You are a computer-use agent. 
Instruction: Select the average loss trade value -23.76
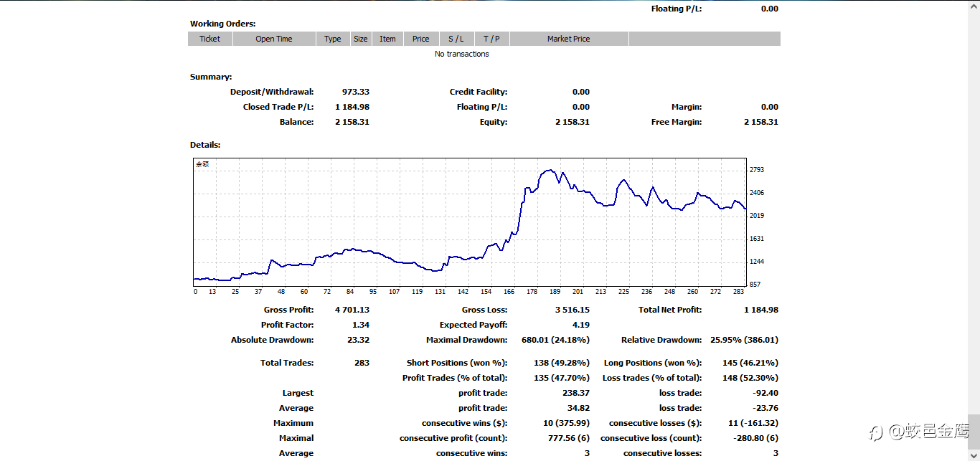pyautogui.click(x=764, y=408)
